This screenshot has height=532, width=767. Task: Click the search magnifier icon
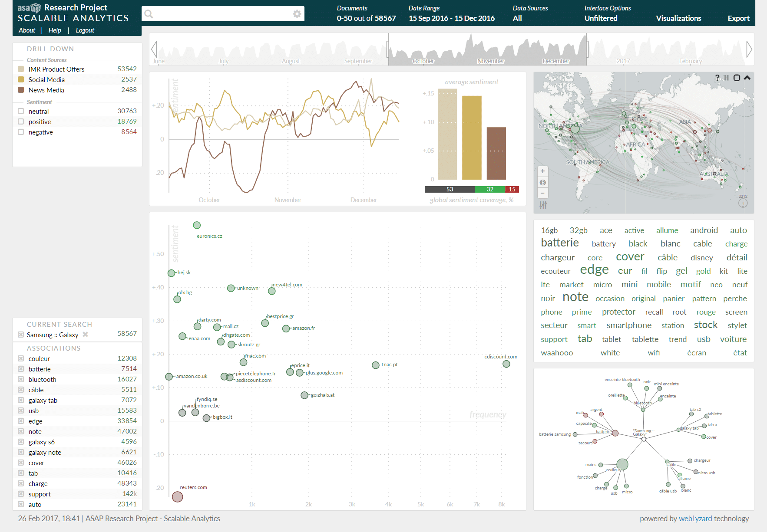[149, 14]
